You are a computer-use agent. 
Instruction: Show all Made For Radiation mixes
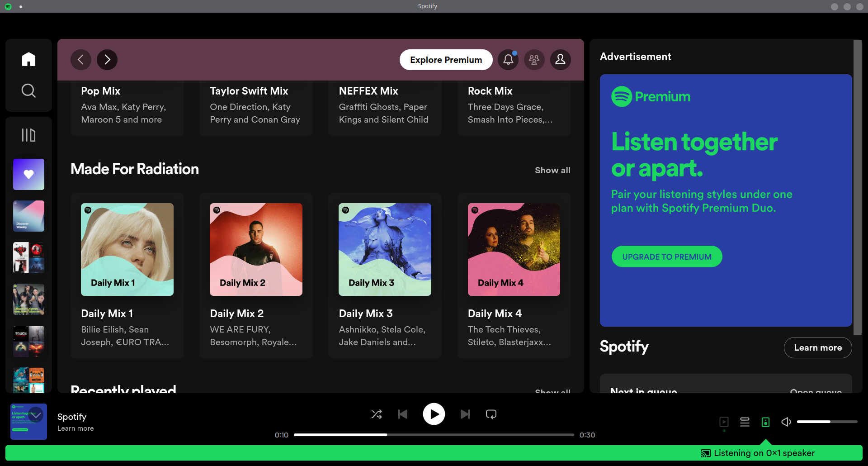(x=552, y=171)
